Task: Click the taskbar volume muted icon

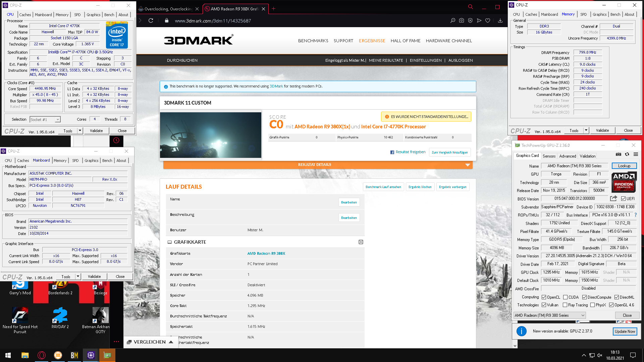Action: pyautogui.click(x=600, y=355)
